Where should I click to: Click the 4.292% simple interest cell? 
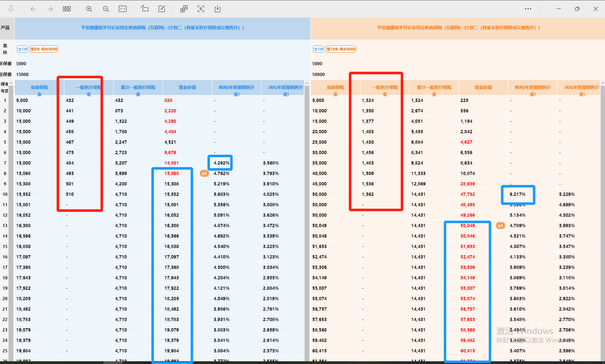tap(221, 163)
